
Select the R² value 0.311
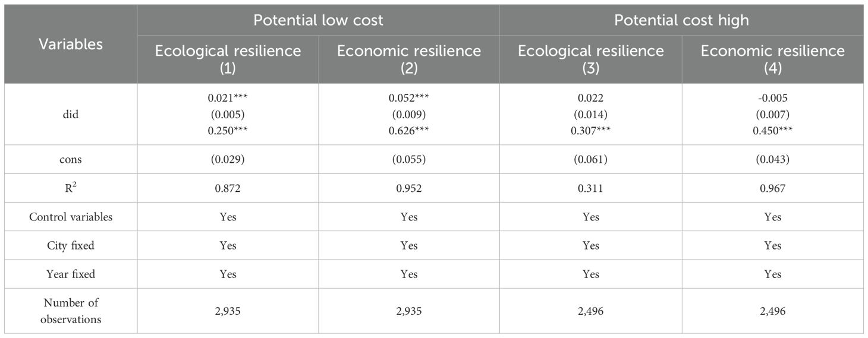point(590,188)
